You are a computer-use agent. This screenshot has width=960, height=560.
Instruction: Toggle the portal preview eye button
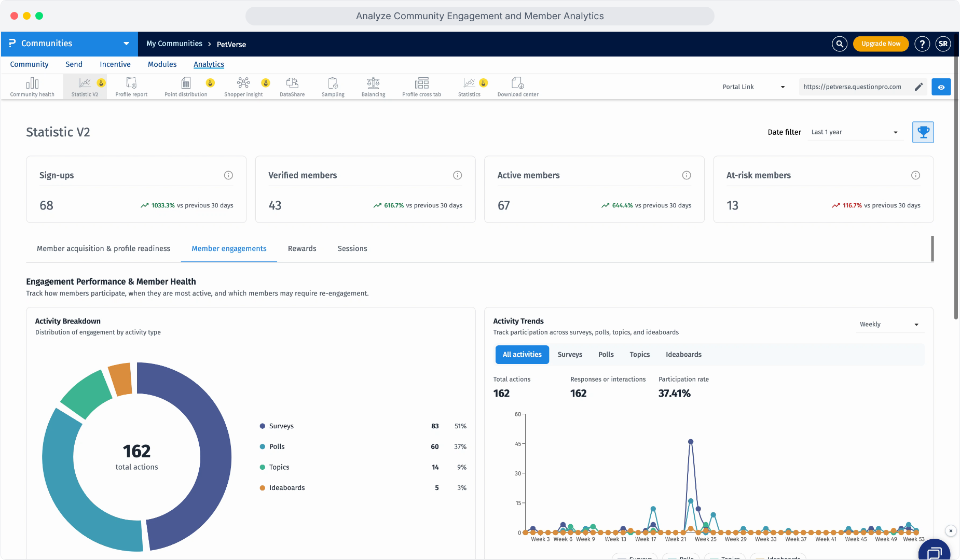(941, 87)
